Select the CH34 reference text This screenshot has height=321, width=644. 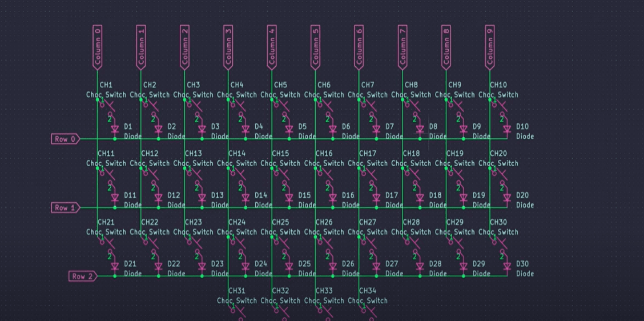click(367, 291)
